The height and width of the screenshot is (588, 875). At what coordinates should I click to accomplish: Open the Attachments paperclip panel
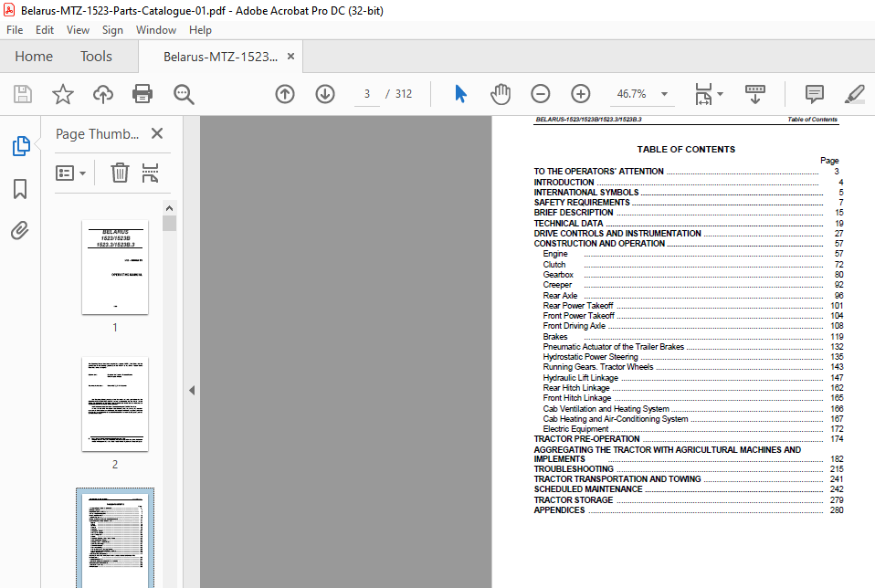coord(19,230)
